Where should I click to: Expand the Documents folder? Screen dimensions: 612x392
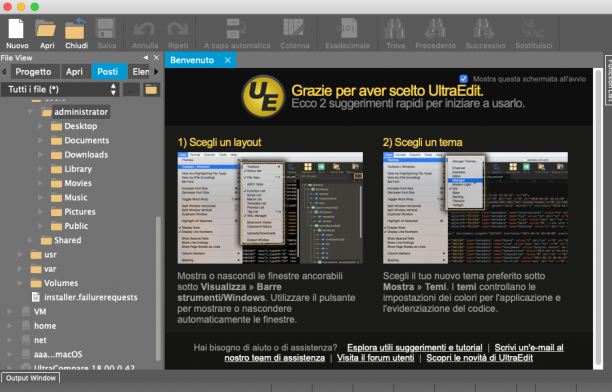(x=40, y=141)
